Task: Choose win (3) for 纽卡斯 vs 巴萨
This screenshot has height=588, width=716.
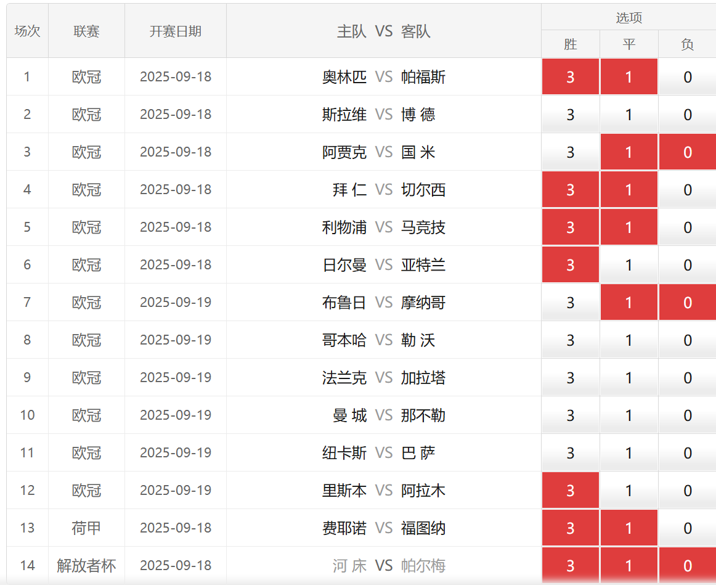Action: [x=571, y=453]
